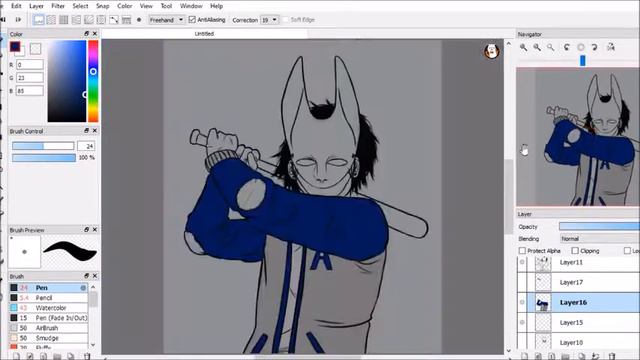Open the Help menu
This screenshot has height=360, width=640.
(216, 6)
